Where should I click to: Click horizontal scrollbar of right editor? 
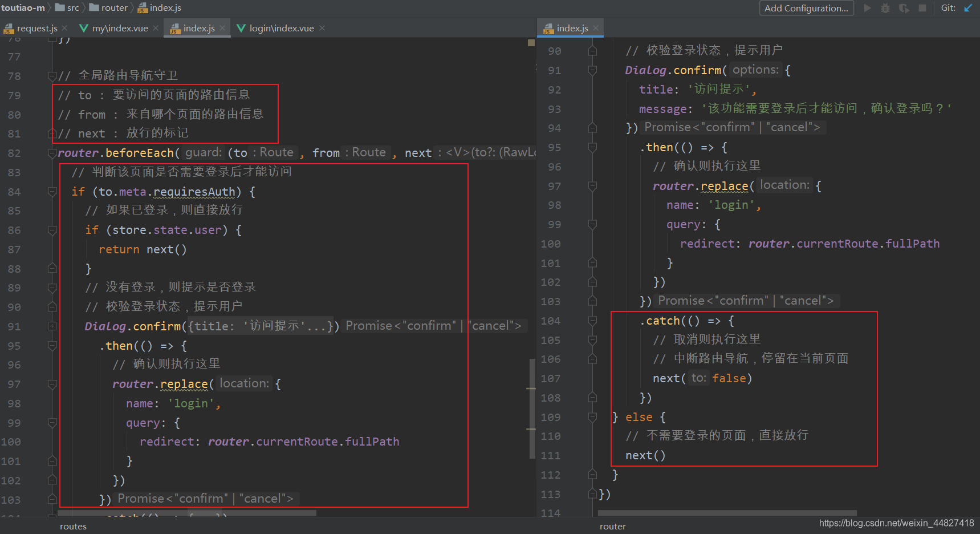coord(727,513)
